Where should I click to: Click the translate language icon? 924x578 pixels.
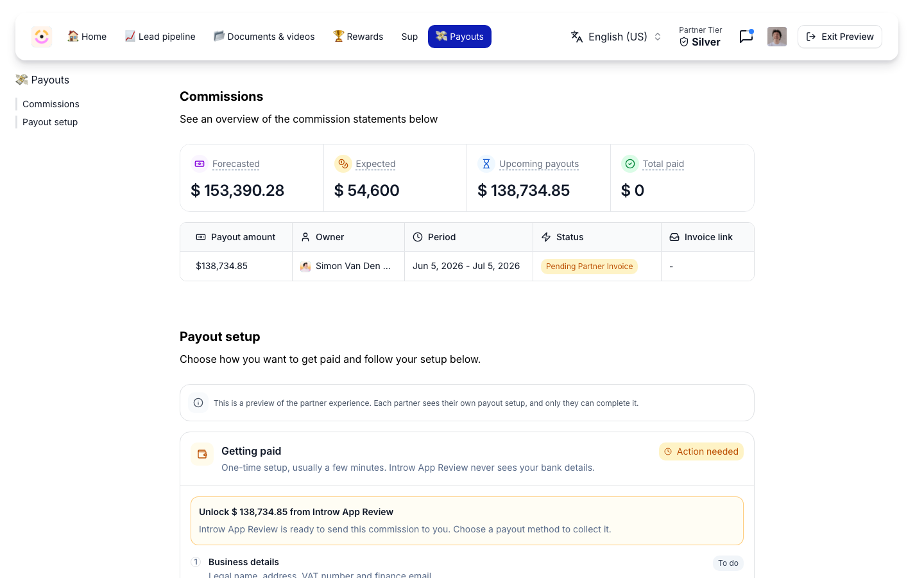pos(577,37)
